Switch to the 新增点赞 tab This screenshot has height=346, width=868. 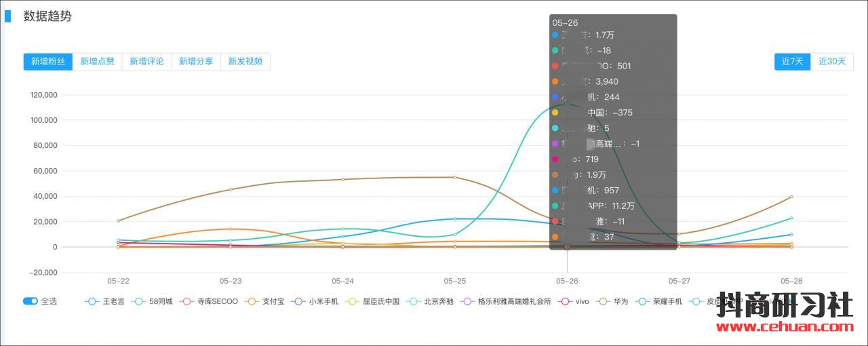tap(97, 62)
